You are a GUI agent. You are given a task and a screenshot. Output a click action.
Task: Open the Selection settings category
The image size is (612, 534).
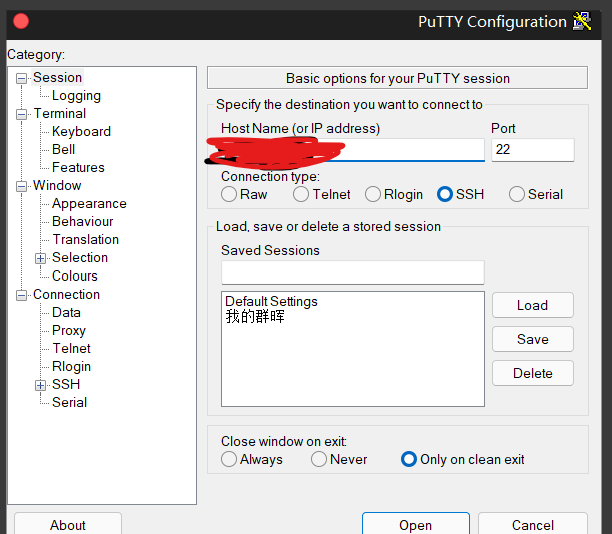click(80, 258)
